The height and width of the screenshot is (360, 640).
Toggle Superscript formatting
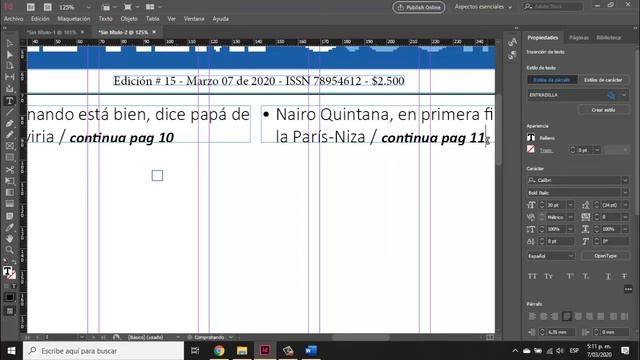570,276
